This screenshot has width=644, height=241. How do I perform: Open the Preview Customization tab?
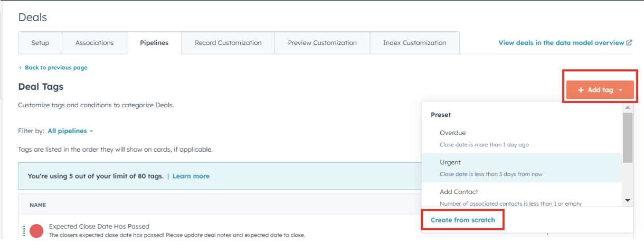tap(322, 43)
